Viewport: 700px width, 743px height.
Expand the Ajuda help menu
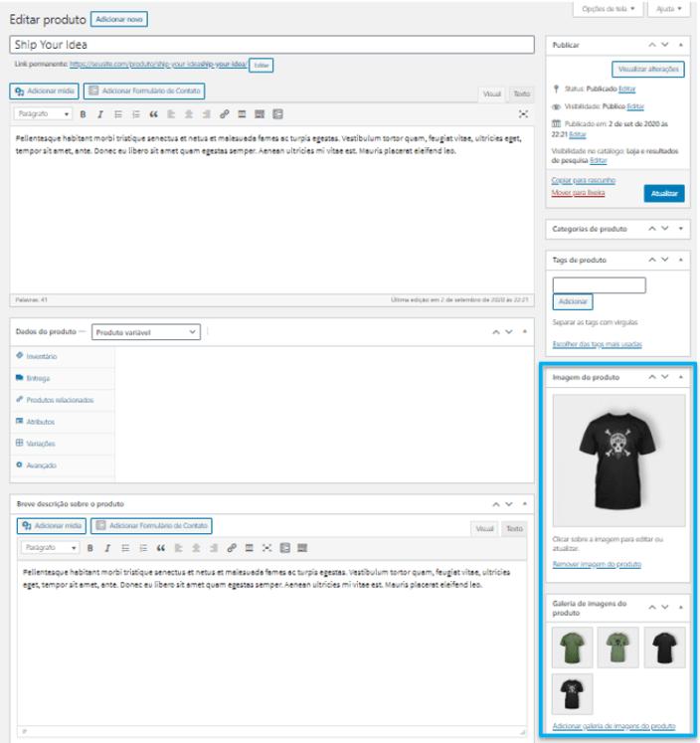point(669,9)
